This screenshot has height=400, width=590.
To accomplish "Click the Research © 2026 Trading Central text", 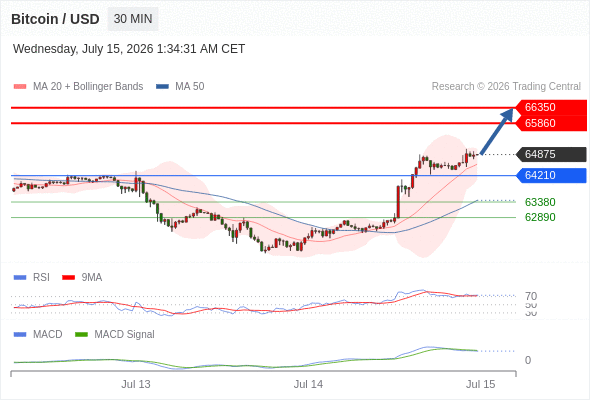I will coord(506,87).
